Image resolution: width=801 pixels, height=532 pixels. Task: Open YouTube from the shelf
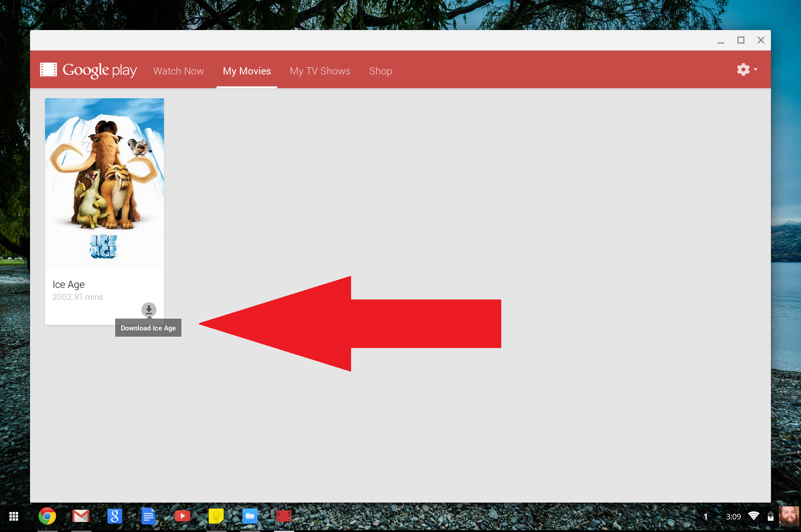coord(182,516)
